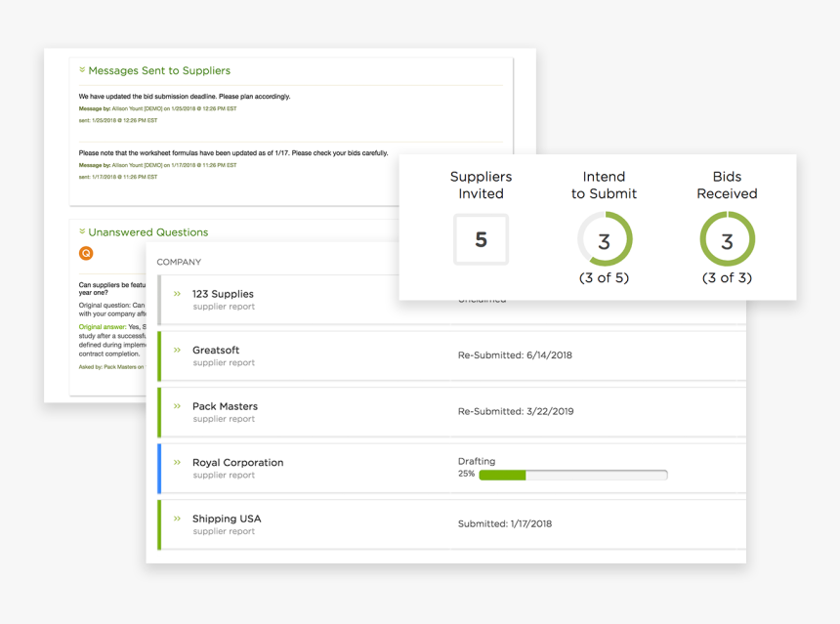The width and height of the screenshot is (840, 624).
Task: Click the Bids Received donut chart
Action: coord(727,239)
